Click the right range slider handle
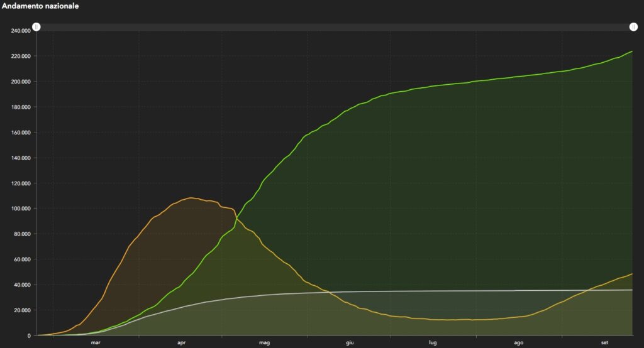 633,27
